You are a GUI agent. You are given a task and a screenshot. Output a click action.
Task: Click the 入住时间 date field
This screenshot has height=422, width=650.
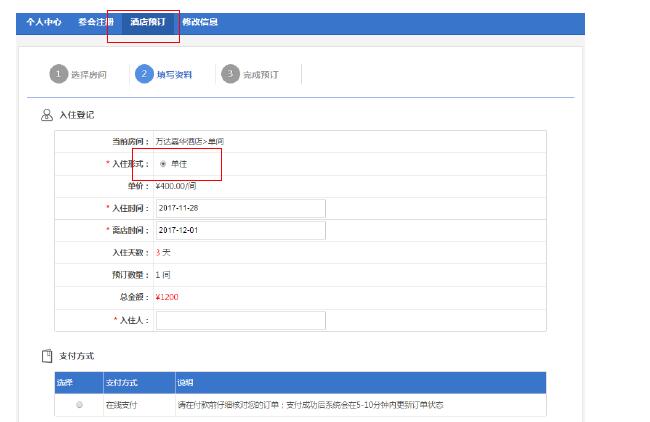(x=240, y=208)
